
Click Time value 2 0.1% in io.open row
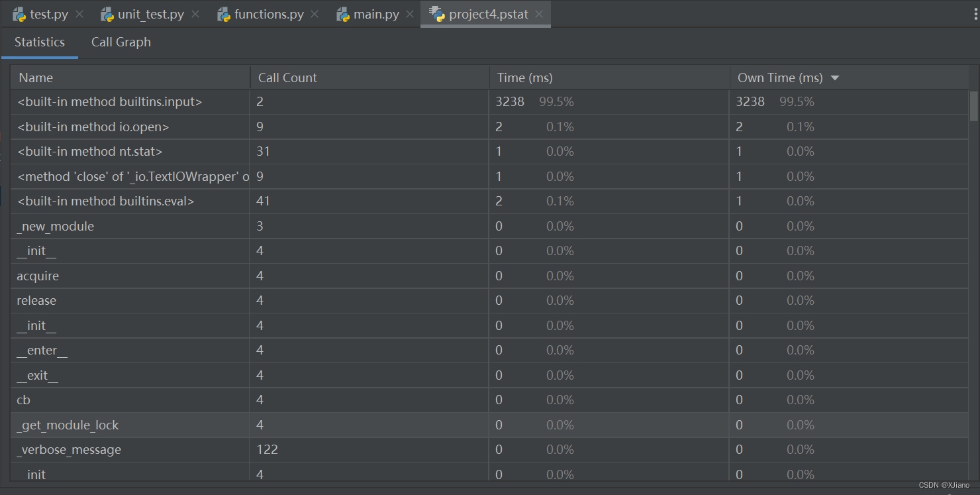(534, 127)
